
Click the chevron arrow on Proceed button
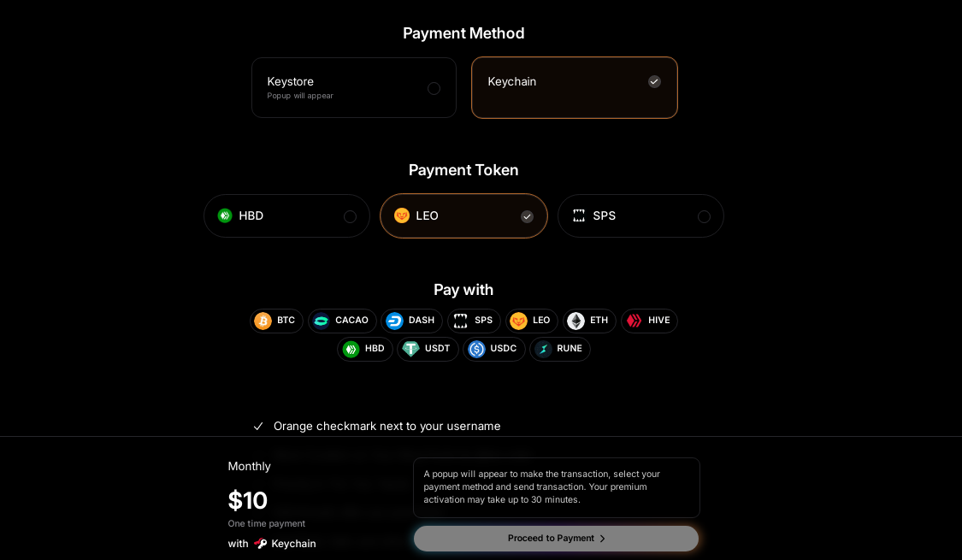click(602, 539)
